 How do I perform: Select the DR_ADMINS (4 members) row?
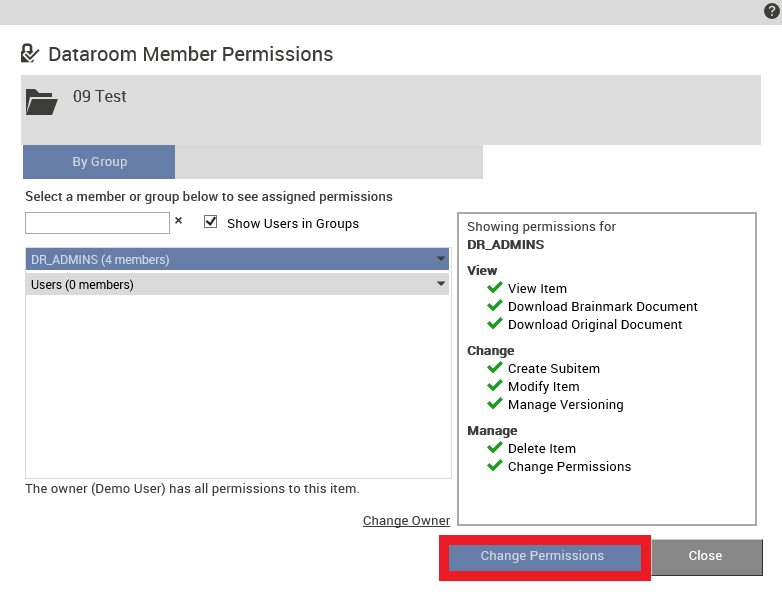pos(237,259)
